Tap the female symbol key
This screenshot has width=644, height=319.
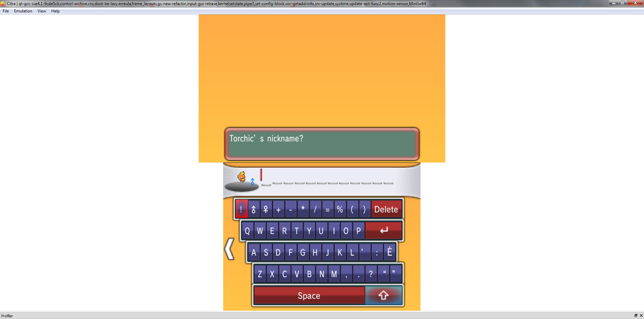pos(266,210)
